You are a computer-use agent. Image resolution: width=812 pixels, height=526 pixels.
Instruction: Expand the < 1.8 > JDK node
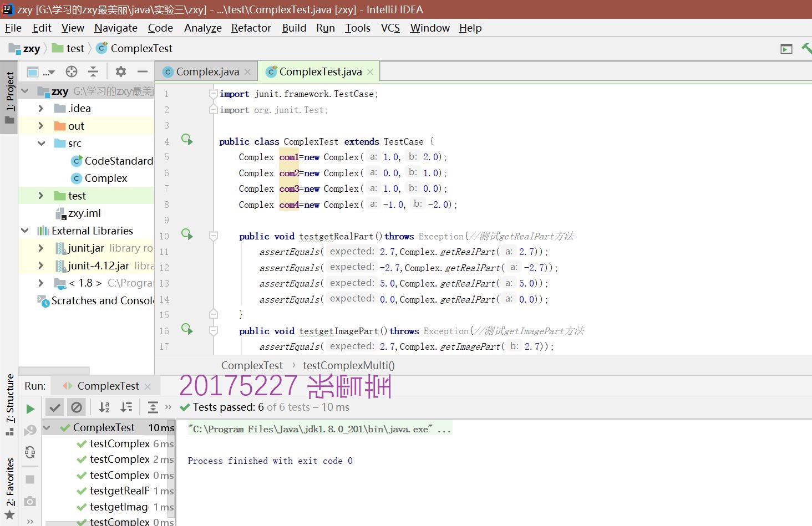(40, 283)
